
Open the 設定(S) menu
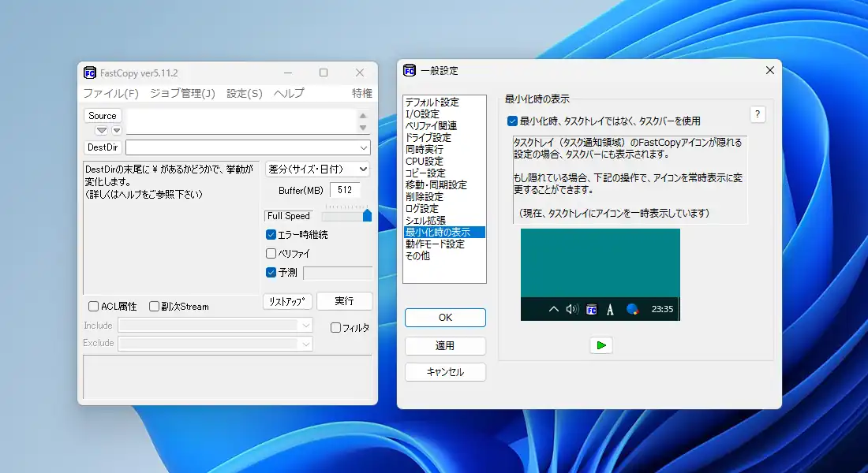pyautogui.click(x=244, y=93)
